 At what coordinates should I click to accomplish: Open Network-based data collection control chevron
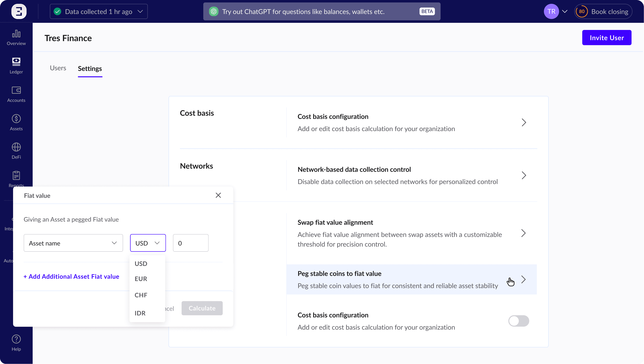pos(524,175)
